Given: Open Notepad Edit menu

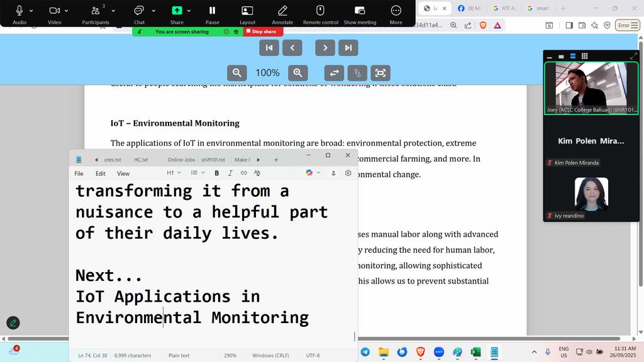Looking at the screenshot, I should (101, 173).
